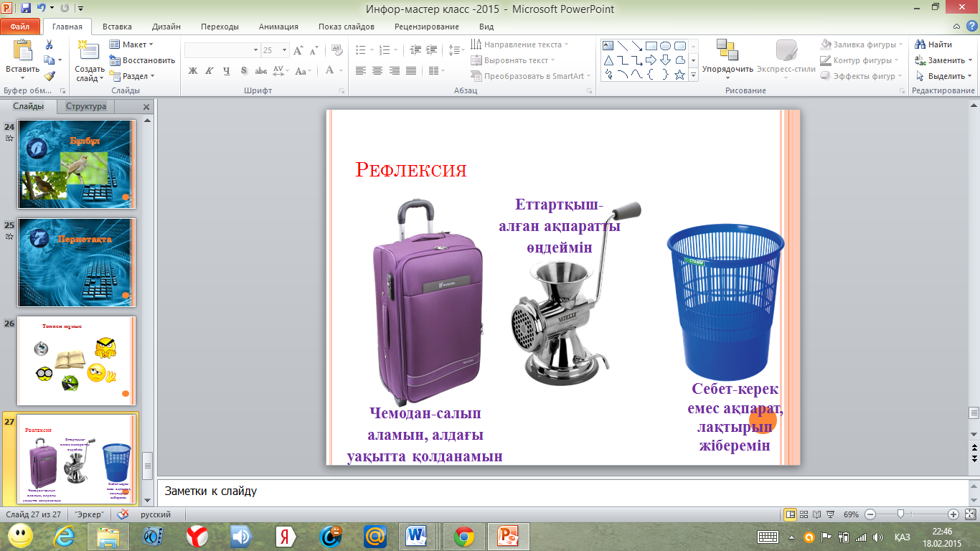Align text left in the paragraph group
Image resolution: width=980 pixels, height=551 pixels.
point(360,71)
